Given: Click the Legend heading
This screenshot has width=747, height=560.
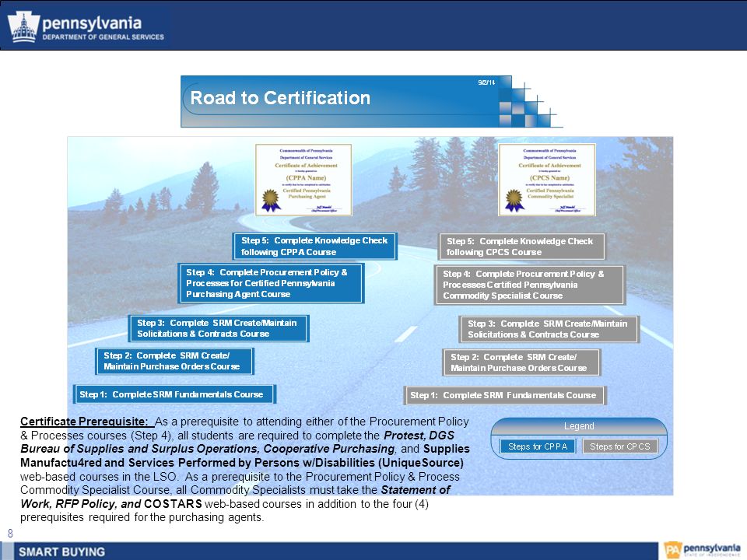Looking at the screenshot, I should pyautogui.click(x=579, y=425).
